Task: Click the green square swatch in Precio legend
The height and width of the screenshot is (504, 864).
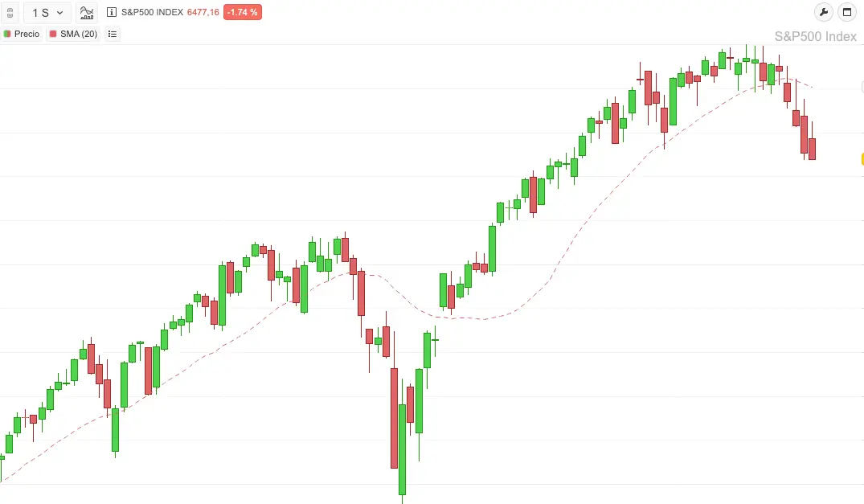Action: (x=6, y=33)
